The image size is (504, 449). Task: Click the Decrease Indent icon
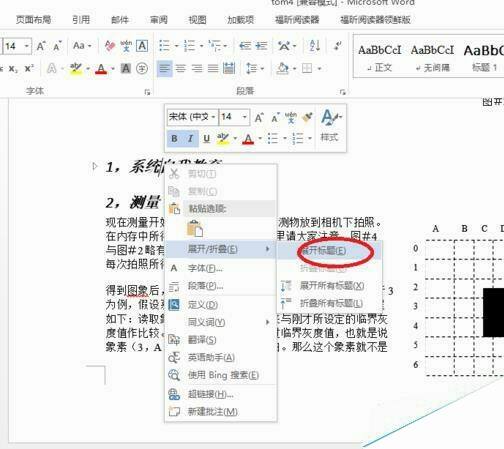point(245,46)
